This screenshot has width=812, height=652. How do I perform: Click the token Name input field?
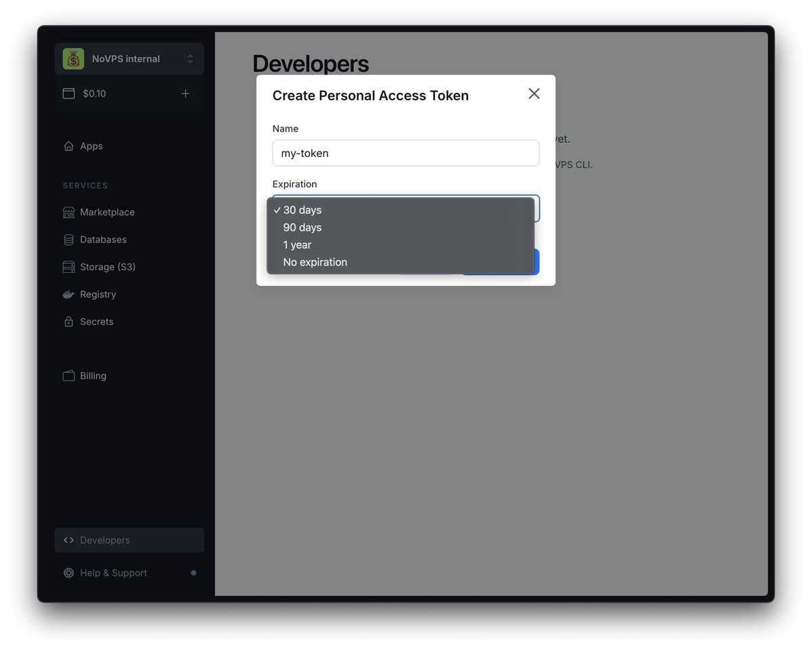pos(405,153)
